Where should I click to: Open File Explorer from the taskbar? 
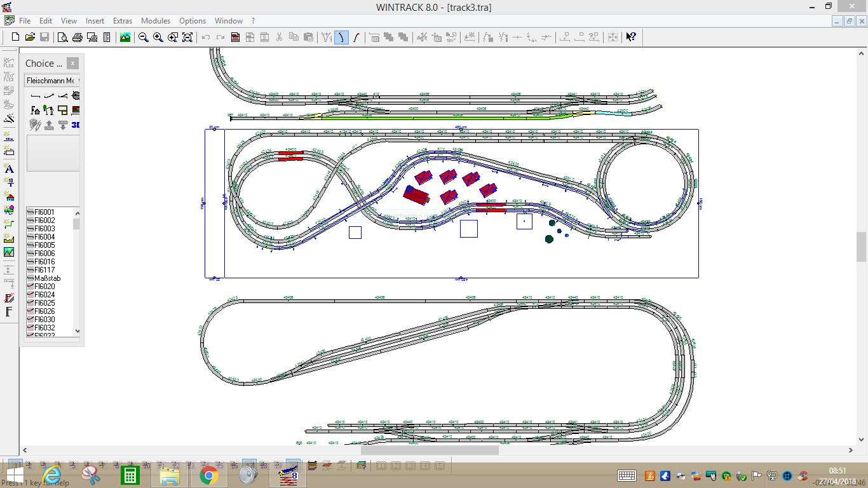click(x=169, y=475)
